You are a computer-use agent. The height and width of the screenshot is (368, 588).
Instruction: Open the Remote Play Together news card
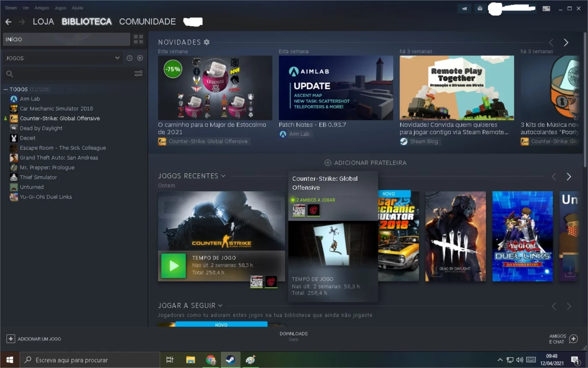coord(457,88)
